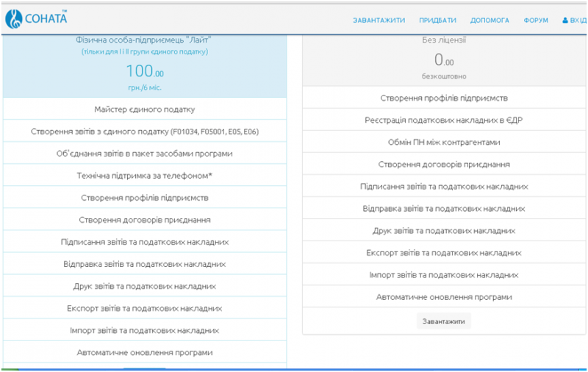The image size is (588, 372).
Task: Go to the ПРИДБАТИ page
Action: (437, 21)
